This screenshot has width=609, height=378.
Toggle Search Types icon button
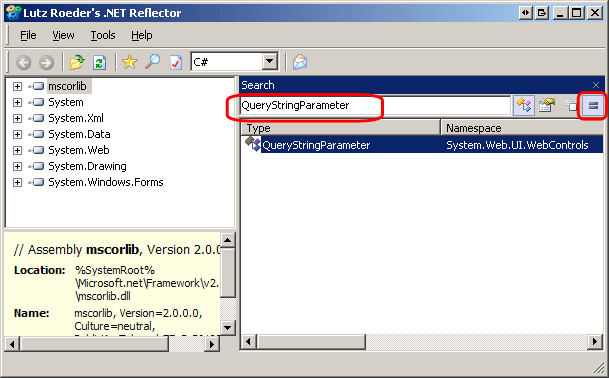point(524,105)
